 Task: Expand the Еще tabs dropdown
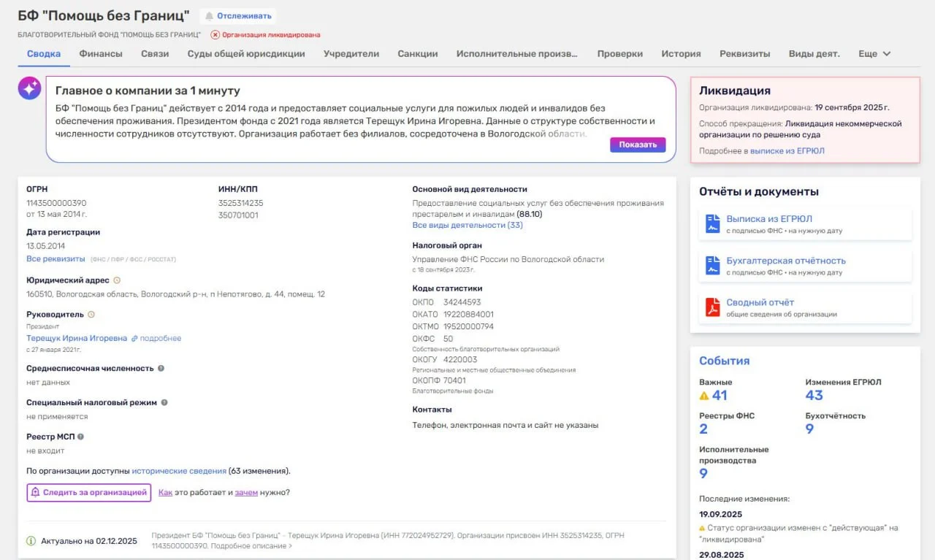tap(874, 53)
